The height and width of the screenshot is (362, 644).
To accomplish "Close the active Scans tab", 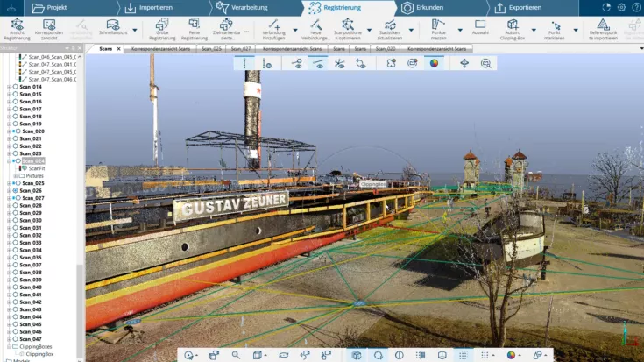I will (118, 48).
